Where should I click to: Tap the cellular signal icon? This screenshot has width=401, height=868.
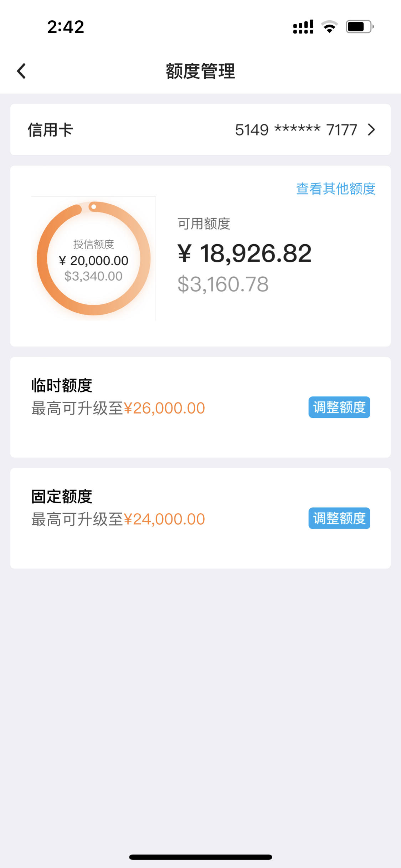(x=303, y=27)
